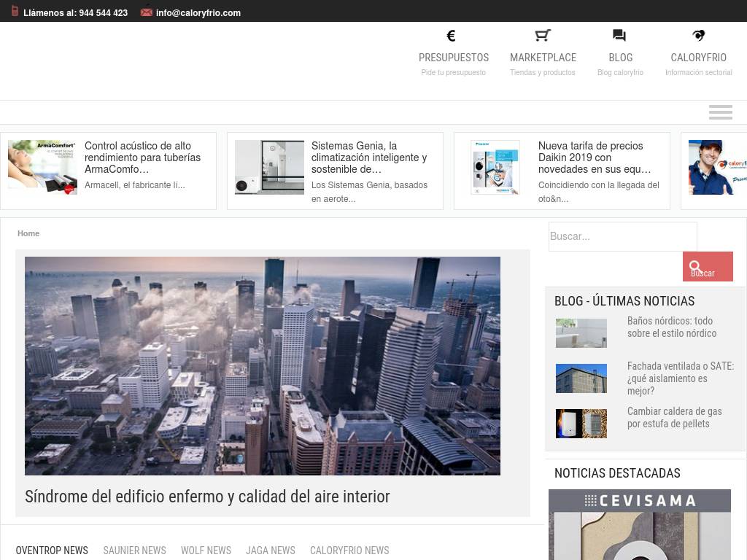Click the Blog speech bubble icon
747x560 pixels.
coord(619,36)
